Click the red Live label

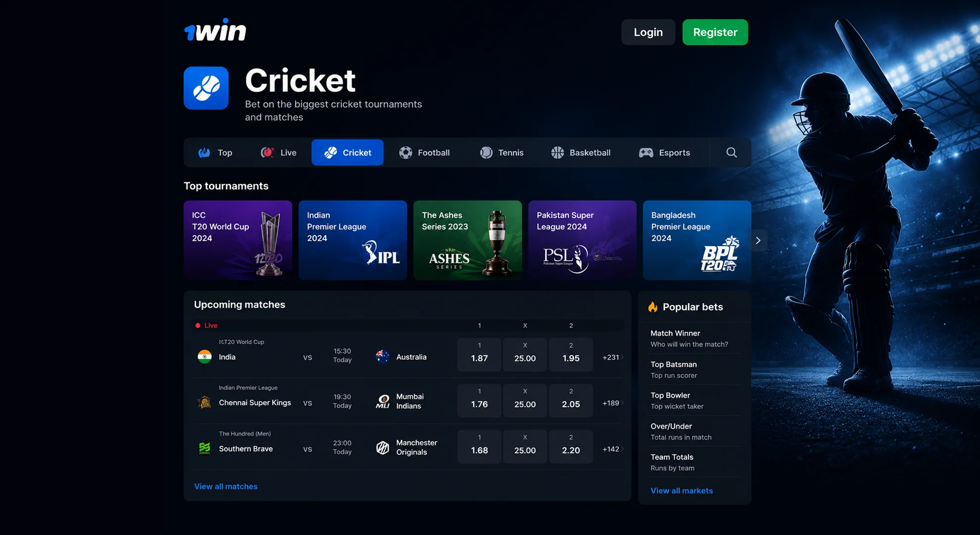[211, 325]
